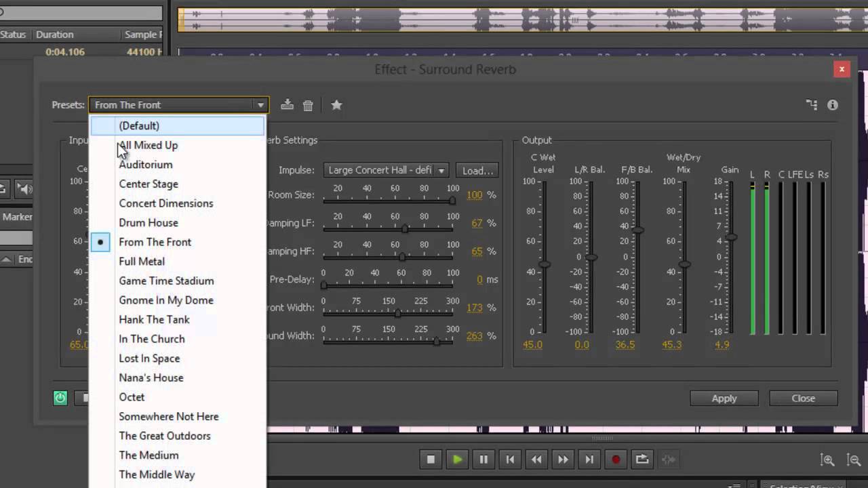Choose Somewhere Not Here preset

pyautogui.click(x=178, y=416)
